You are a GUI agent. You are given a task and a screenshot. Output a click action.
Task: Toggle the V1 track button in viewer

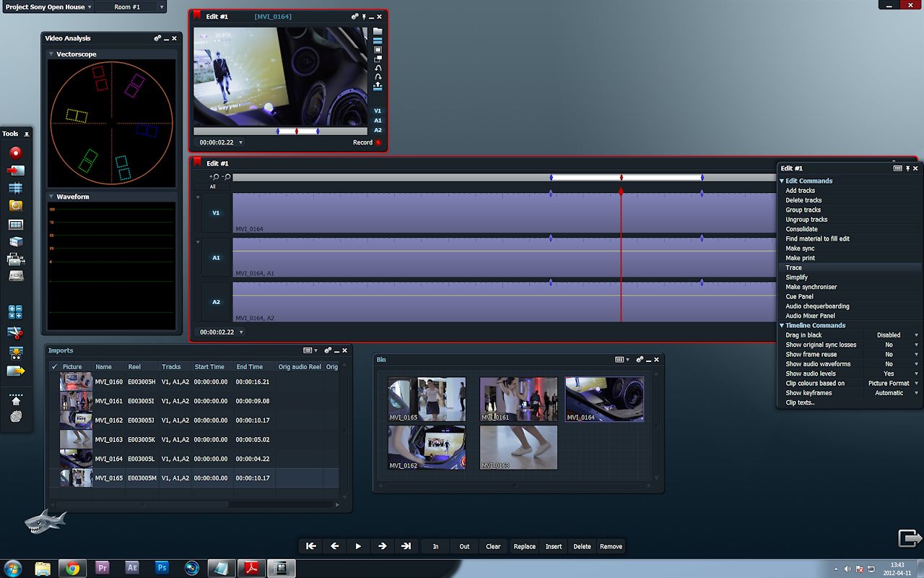click(378, 111)
